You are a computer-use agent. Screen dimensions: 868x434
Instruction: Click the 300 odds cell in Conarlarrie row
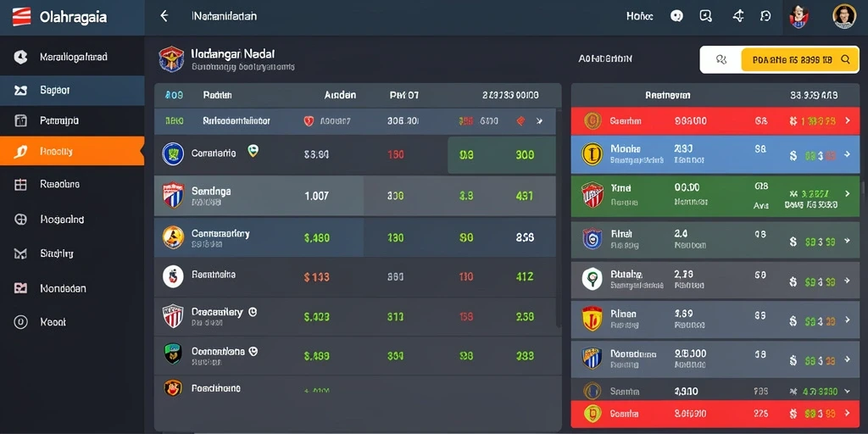[525, 156]
